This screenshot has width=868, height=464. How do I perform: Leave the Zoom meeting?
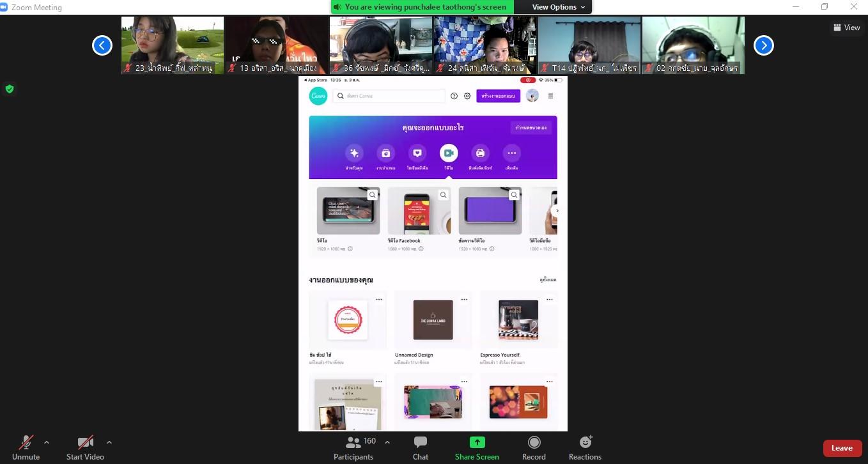tap(842, 448)
